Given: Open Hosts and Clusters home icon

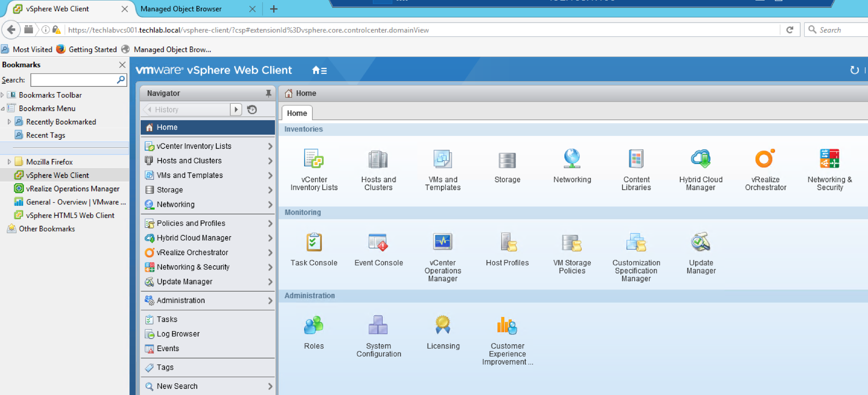Looking at the screenshot, I should click(378, 159).
